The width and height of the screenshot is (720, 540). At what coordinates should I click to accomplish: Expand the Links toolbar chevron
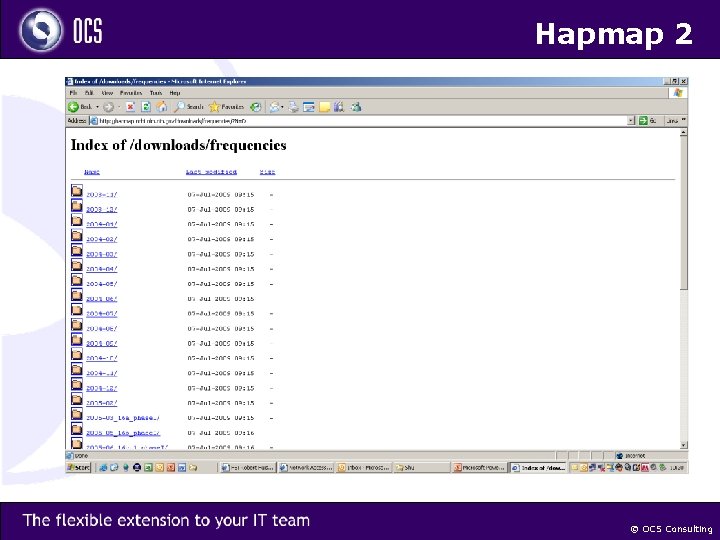coord(684,120)
